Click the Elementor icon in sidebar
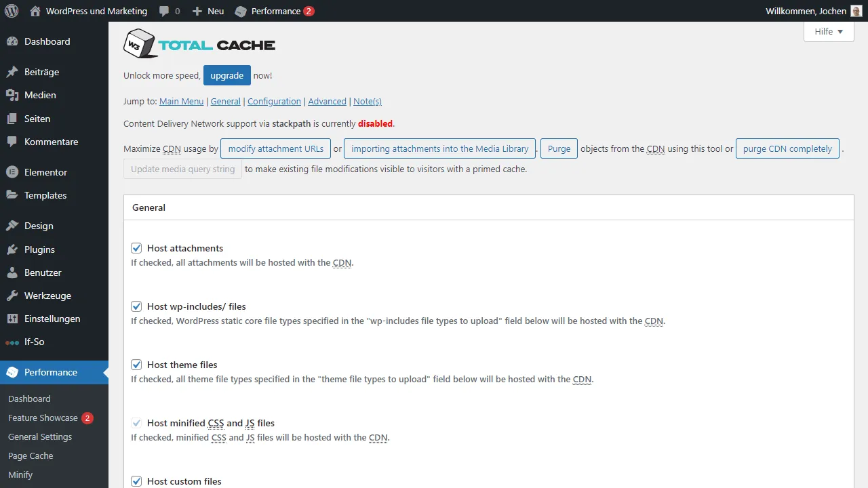The image size is (868, 488). [12, 172]
